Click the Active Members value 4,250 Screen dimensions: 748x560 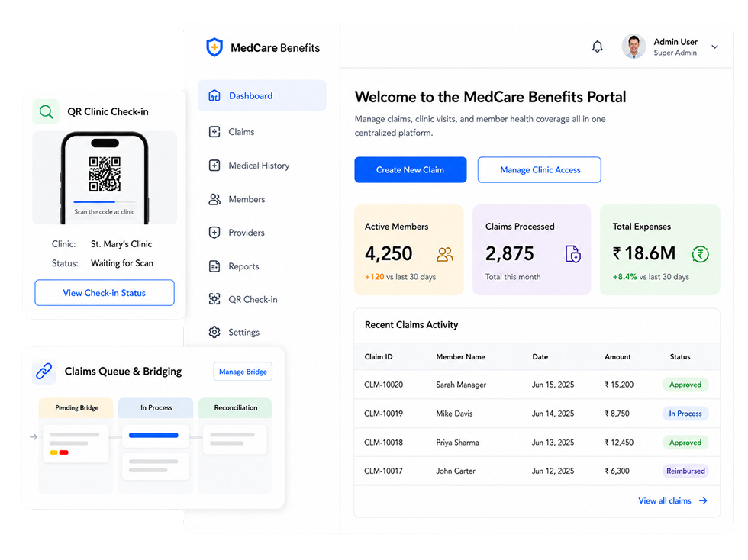(x=389, y=253)
